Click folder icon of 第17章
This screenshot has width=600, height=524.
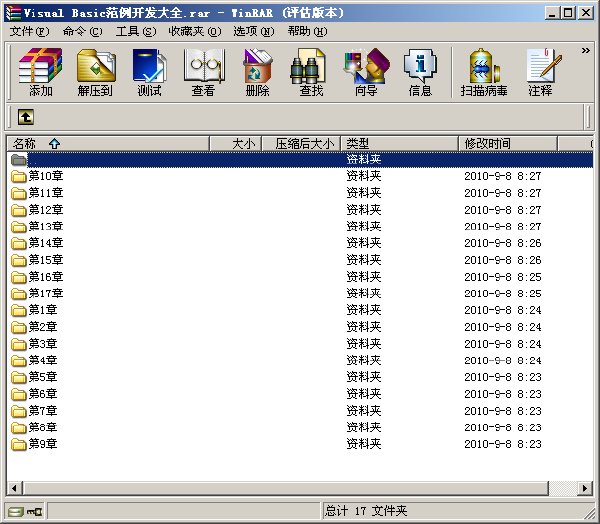pos(18,293)
